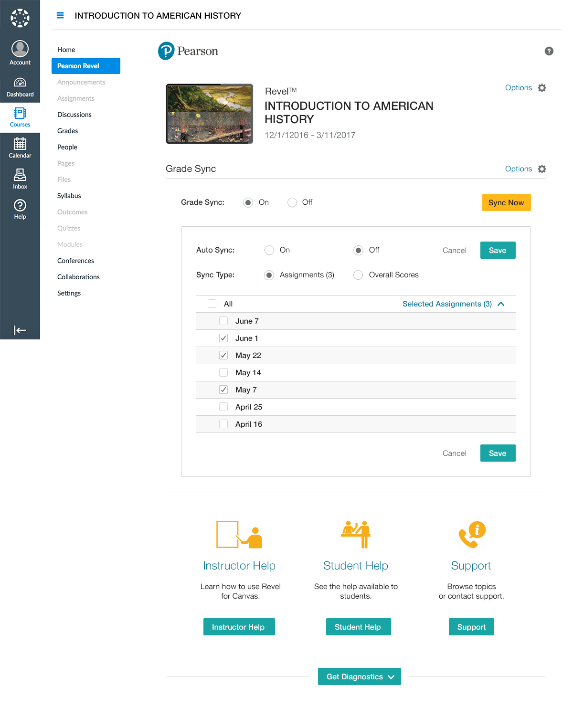Screen dimensions: 573x728
Task: Click the Student Help illustration icon
Action: [356, 535]
